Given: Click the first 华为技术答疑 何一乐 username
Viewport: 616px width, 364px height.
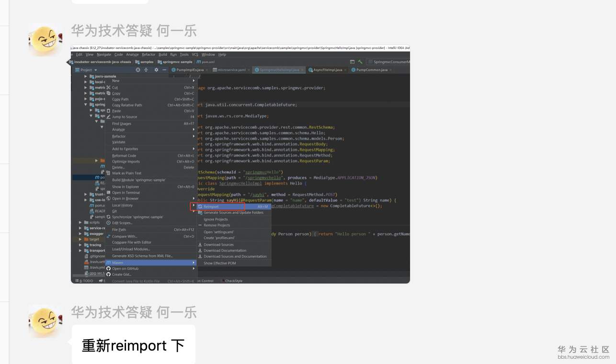Looking at the screenshot, I should tap(134, 31).
